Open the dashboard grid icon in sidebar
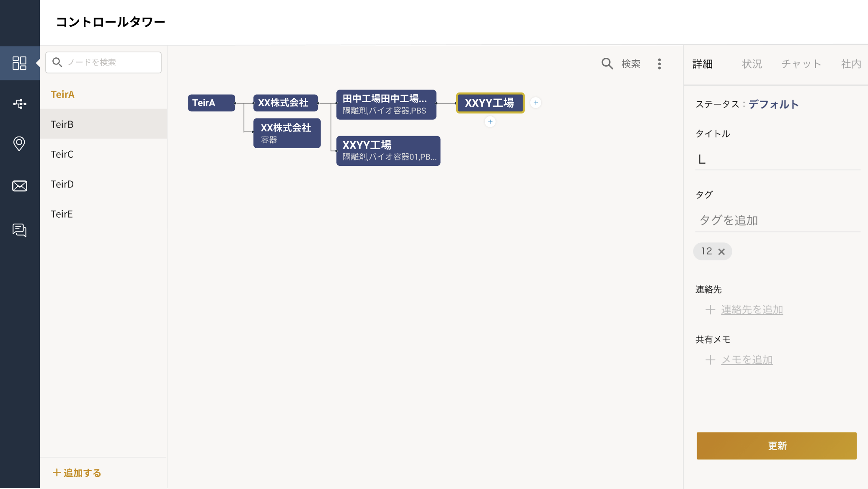The width and height of the screenshot is (868, 489). [x=19, y=63]
